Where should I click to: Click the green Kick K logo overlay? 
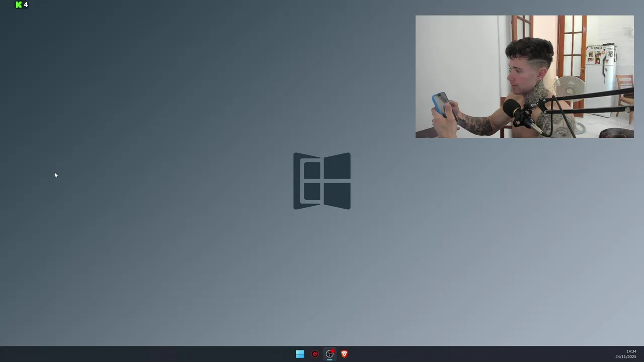[x=19, y=5]
